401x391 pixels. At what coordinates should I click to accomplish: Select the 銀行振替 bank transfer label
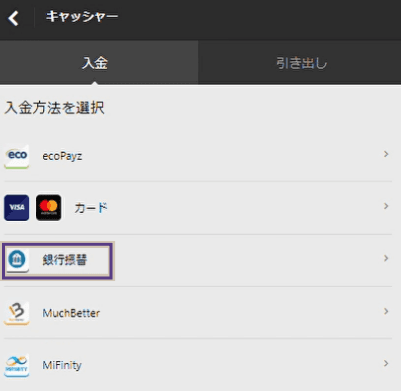coord(65,260)
